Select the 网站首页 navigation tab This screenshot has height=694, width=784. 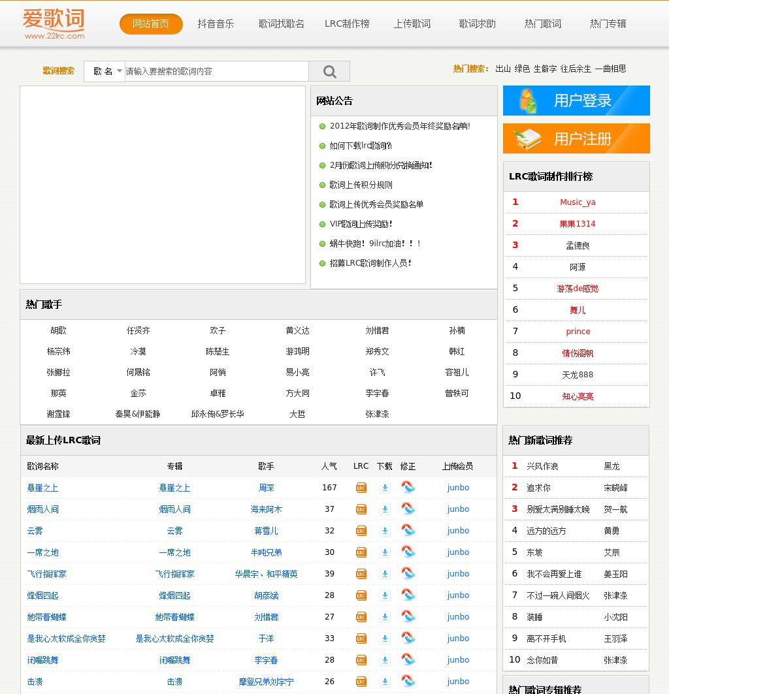coord(151,24)
